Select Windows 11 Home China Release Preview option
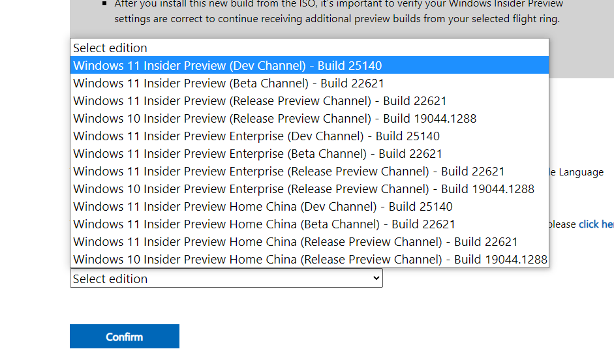This screenshot has height=364, width=614. (x=296, y=242)
